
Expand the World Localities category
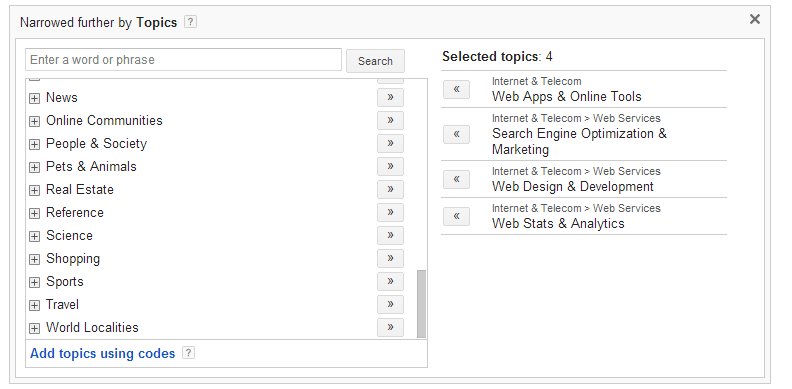click(x=34, y=328)
